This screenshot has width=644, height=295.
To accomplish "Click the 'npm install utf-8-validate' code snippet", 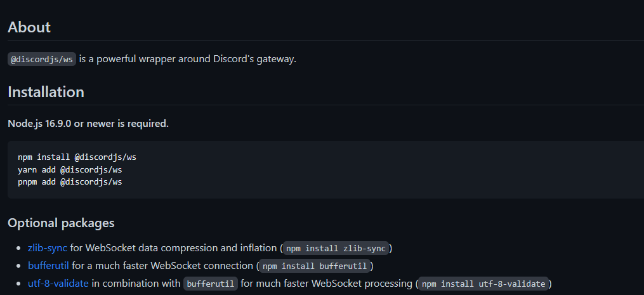I will 483,284.
